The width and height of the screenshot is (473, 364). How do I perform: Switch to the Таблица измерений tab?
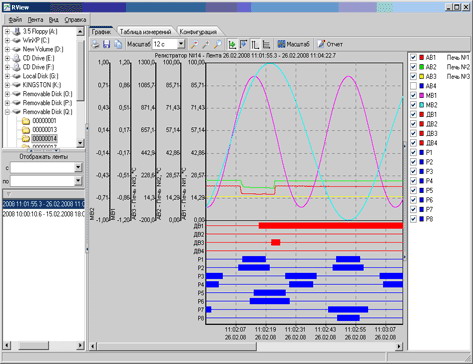(x=145, y=32)
